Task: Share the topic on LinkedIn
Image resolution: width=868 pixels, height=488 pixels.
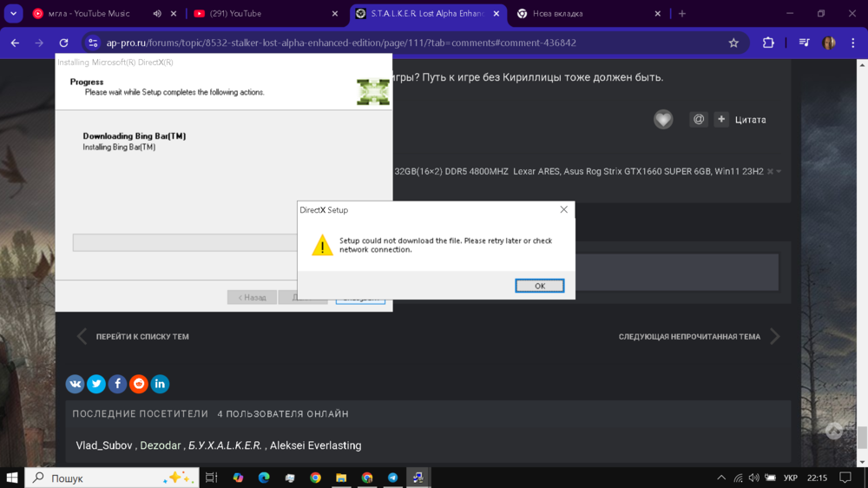Action: point(160,384)
